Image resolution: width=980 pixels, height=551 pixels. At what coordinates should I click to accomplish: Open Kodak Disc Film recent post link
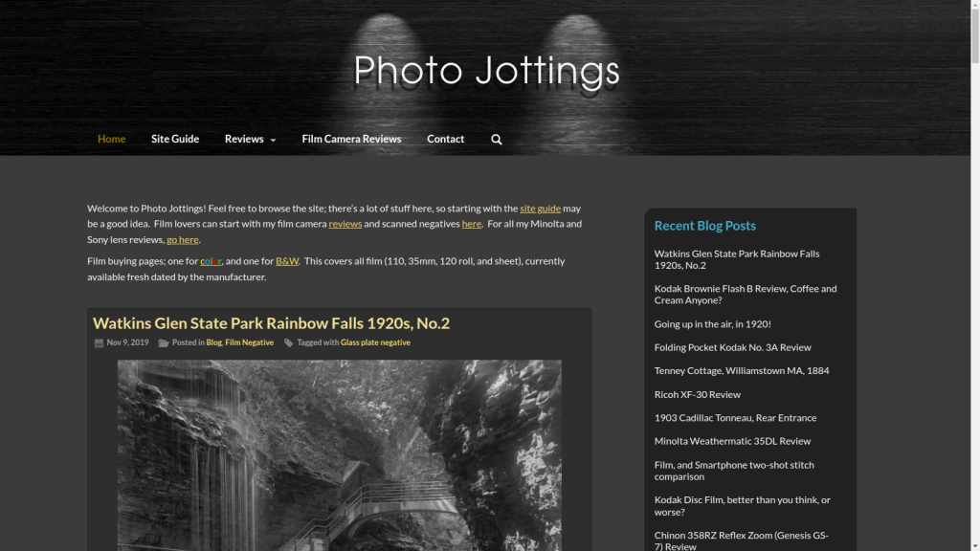pyautogui.click(x=743, y=505)
